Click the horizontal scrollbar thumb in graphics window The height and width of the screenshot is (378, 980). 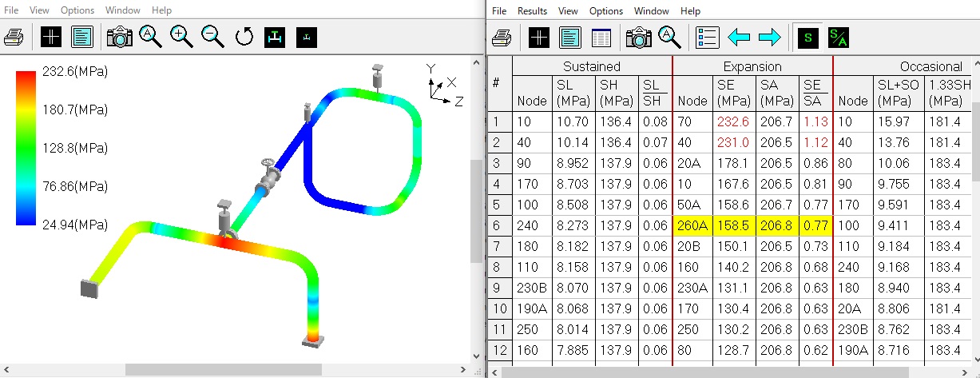click(x=224, y=369)
